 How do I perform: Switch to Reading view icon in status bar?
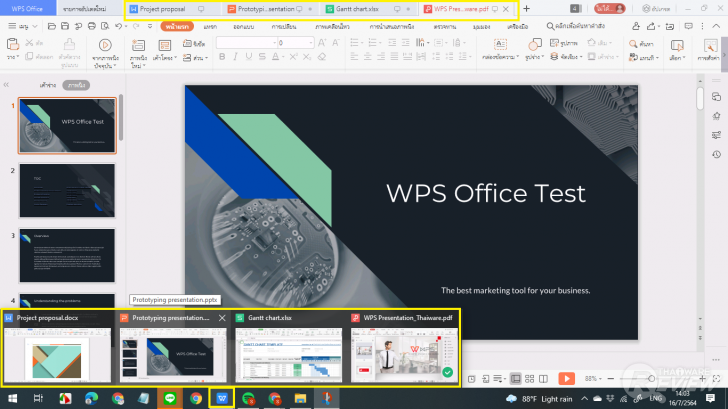[x=543, y=379]
